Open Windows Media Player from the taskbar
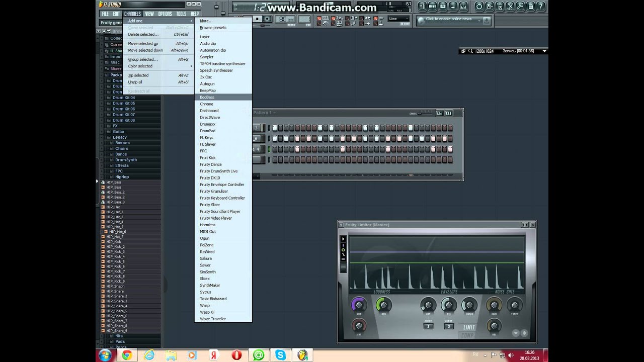This screenshot has width=644, height=362. pos(192,355)
